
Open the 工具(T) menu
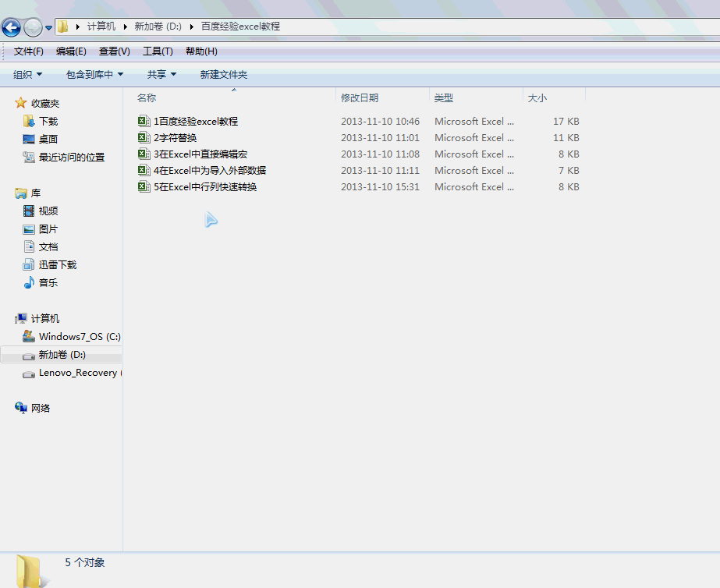point(158,51)
